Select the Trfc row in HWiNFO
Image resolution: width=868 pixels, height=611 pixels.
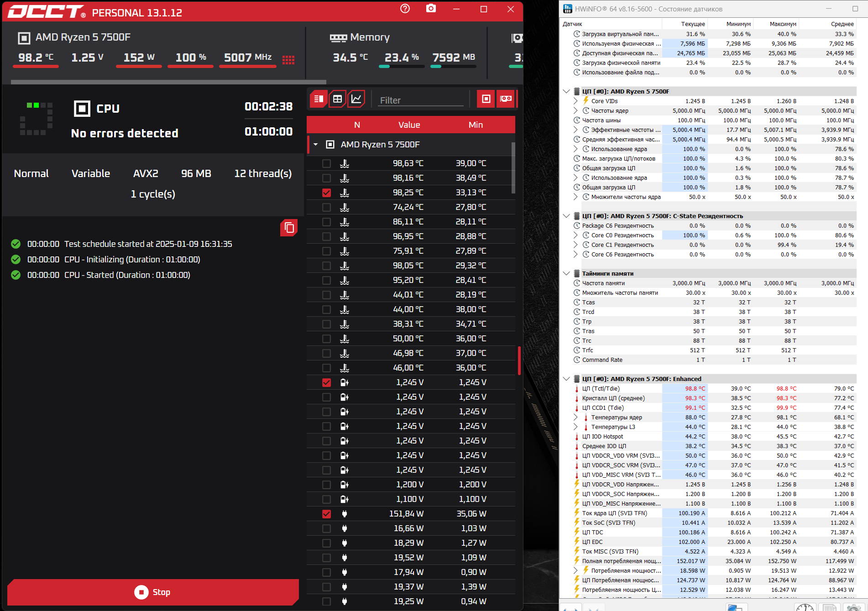713,350
